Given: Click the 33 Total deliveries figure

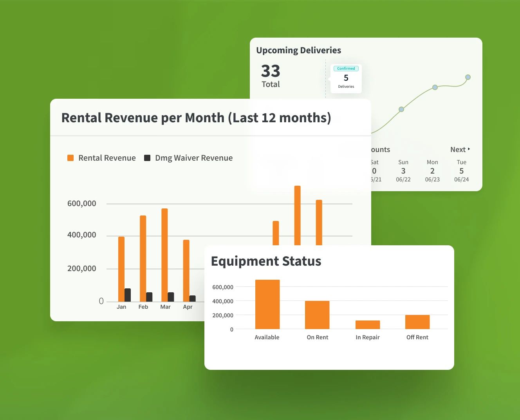Looking at the screenshot, I should pos(271,71).
